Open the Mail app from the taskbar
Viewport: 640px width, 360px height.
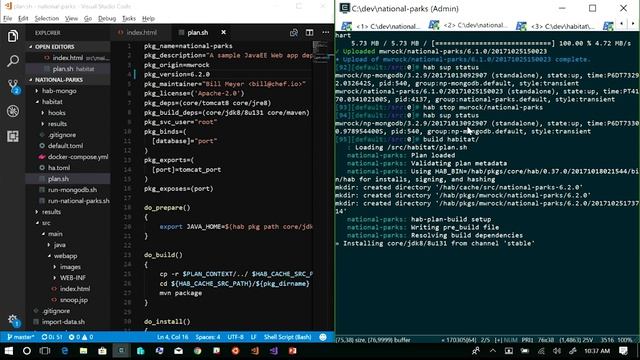tap(178, 351)
